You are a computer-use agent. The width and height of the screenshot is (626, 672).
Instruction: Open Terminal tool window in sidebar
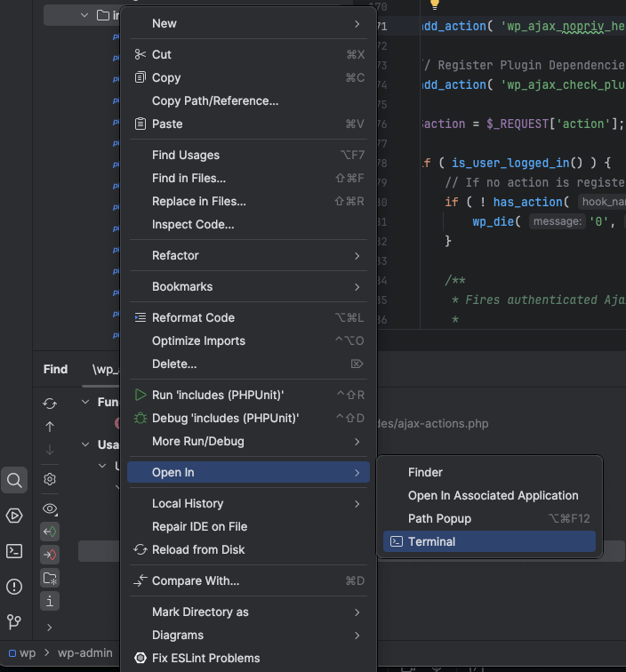[14, 551]
